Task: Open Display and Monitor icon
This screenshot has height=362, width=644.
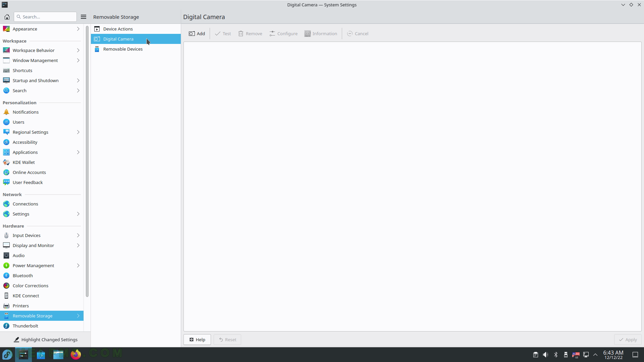Action: click(6, 245)
